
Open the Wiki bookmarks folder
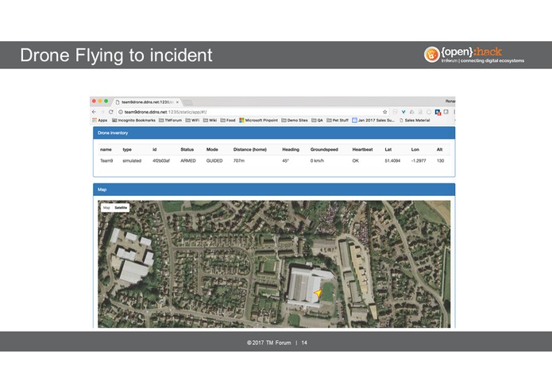210,121
